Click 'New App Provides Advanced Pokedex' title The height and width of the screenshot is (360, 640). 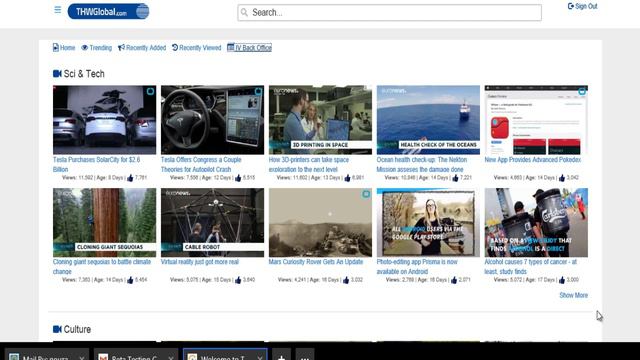pos(533,160)
